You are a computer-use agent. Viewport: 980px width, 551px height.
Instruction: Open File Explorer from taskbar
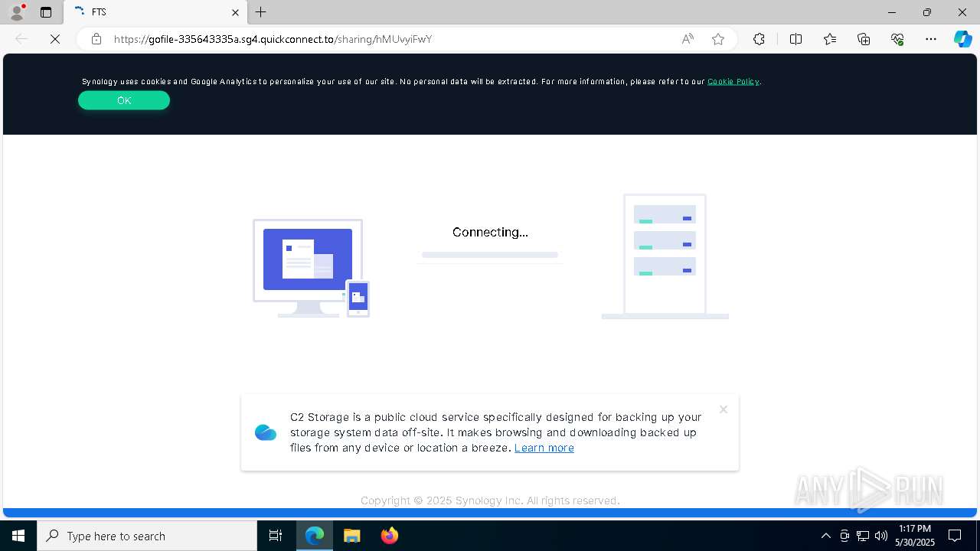tap(352, 536)
